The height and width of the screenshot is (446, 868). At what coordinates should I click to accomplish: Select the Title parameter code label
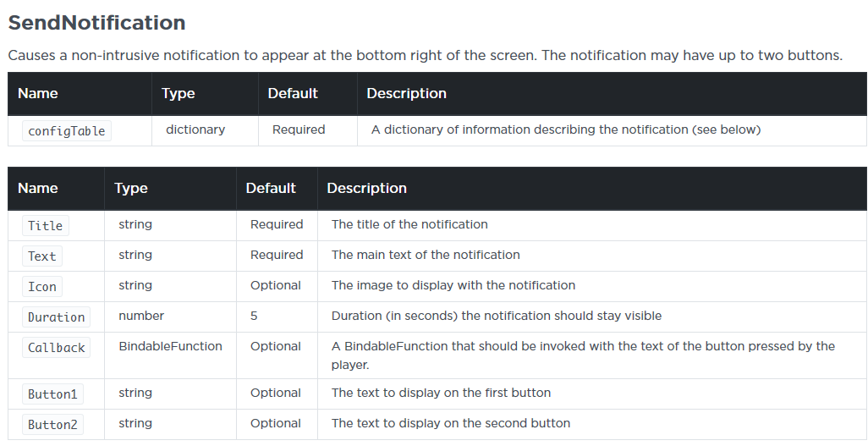click(x=45, y=225)
